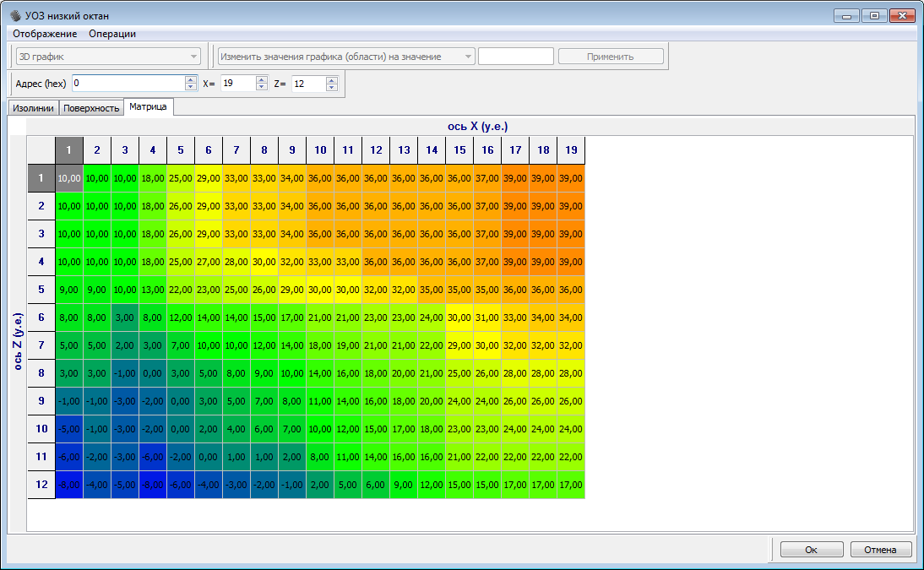Open the Отображение menu
This screenshot has width=924, height=570.
pyautogui.click(x=45, y=34)
